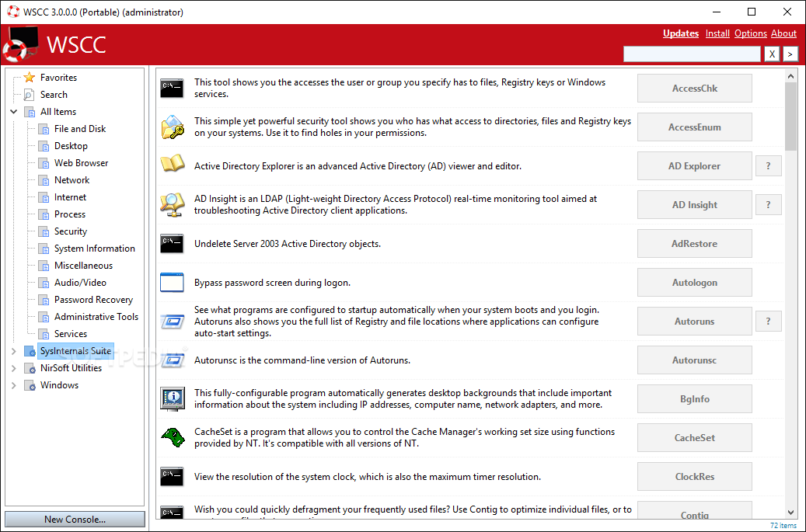The image size is (806, 532).
Task: Click the NirSoft Utilities node icon
Action: (30, 368)
